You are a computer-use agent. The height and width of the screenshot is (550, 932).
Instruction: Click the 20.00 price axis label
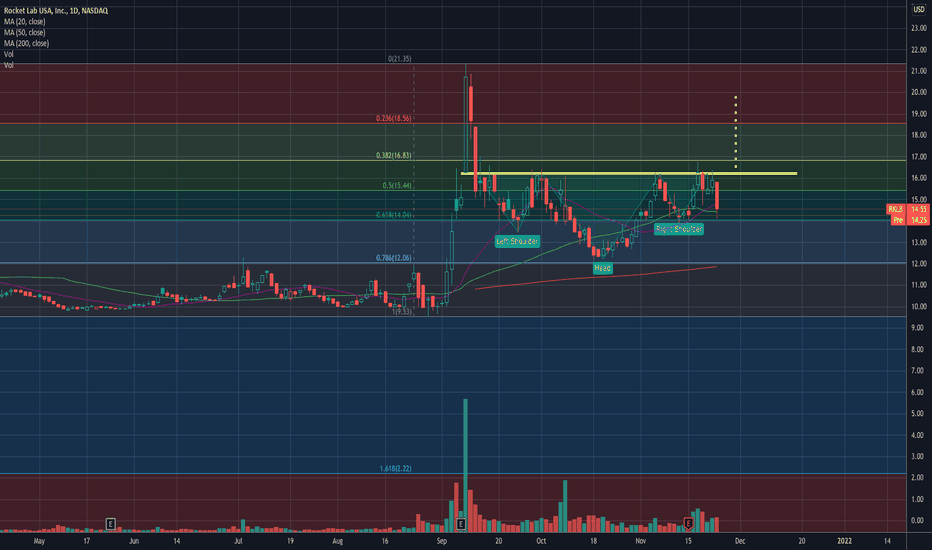(918, 92)
